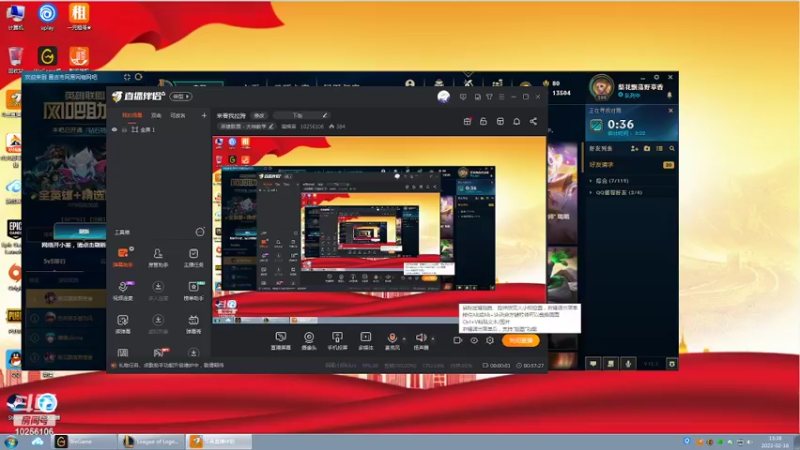800x450 pixels.
Task: Click the mode pill button beside app logo
Action: pyautogui.click(x=181, y=96)
